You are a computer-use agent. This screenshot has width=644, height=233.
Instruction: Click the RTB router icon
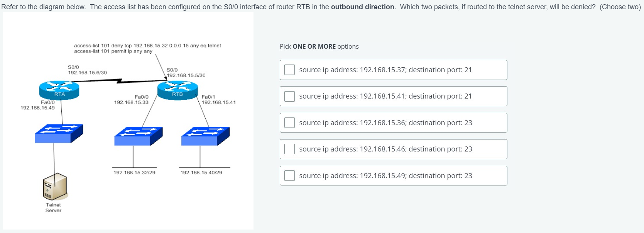(x=177, y=90)
